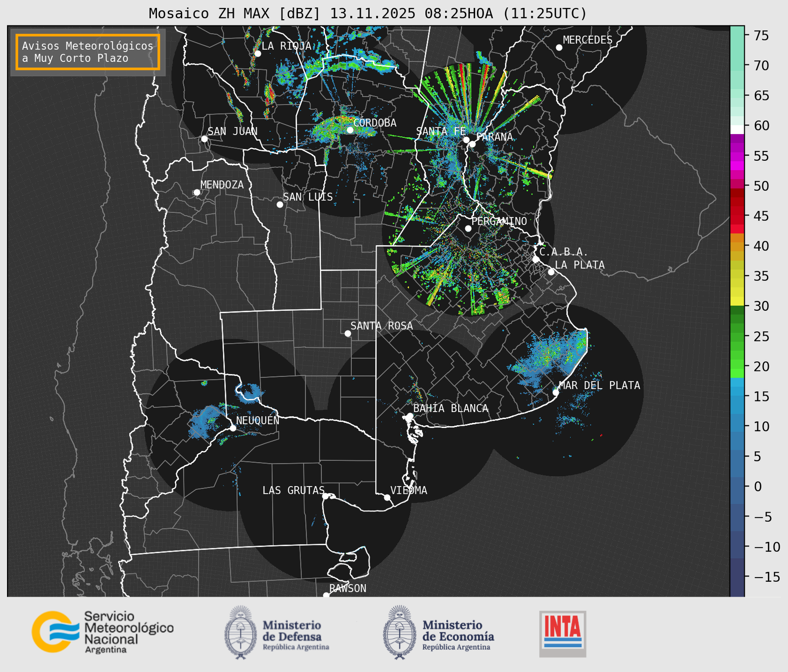Click the INTA logo
This screenshot has height=672, width=788.
(x=562, y=634)
